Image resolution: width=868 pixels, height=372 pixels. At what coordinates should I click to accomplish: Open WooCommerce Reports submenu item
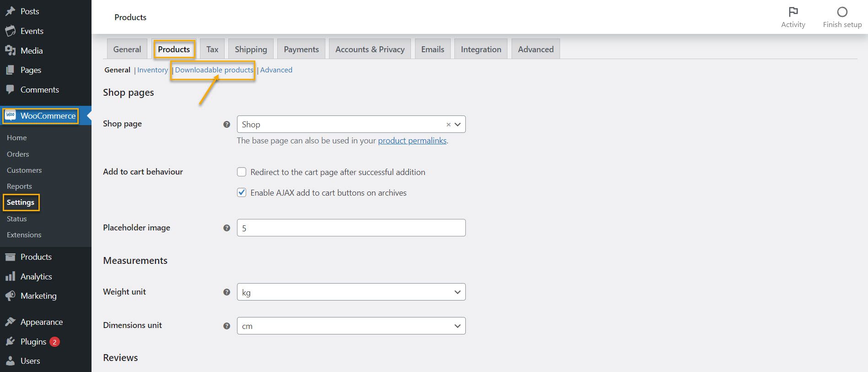[19, 186]
